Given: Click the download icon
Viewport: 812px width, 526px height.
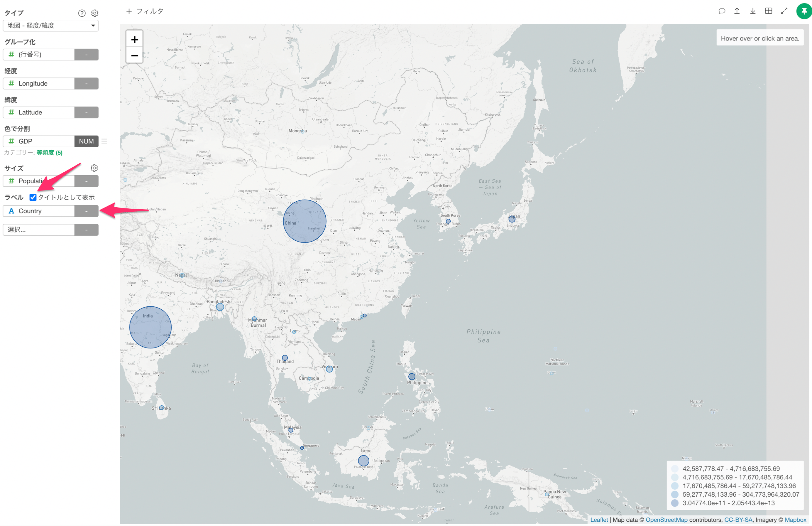Looking at the screenshot, I should 753,11.
